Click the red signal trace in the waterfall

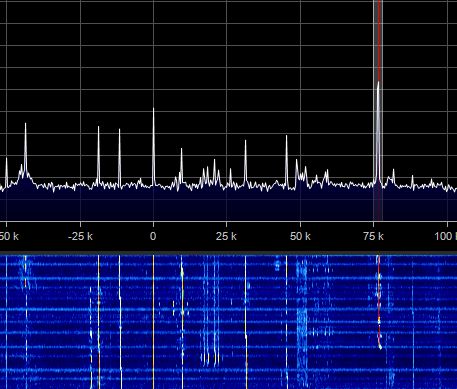pos(379,302)
